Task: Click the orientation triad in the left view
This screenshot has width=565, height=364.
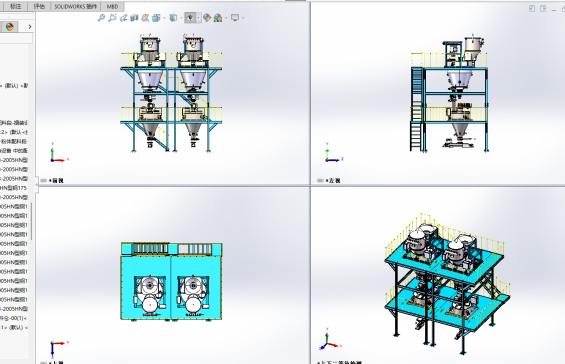Action: click(334, 153)
